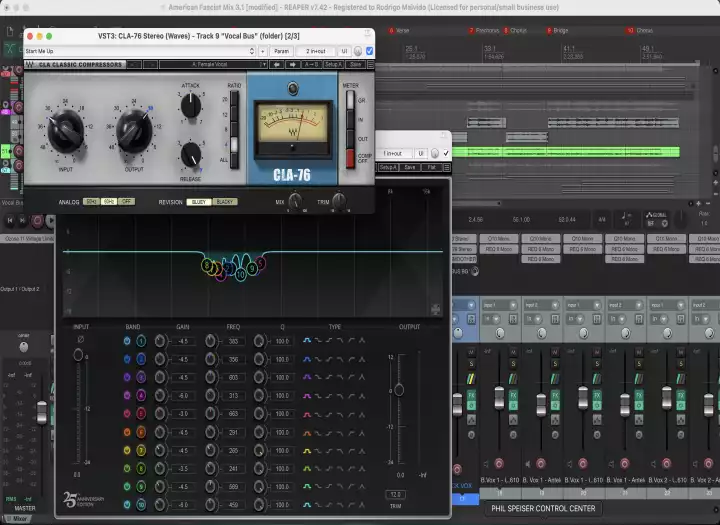
Task: Set analog noise to OFF
Action: [x=126, y=202]
